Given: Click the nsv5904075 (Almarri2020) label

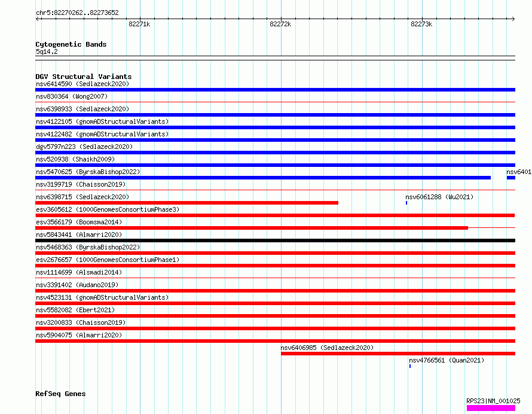Looking at the screenshot, I should point(79,335).
